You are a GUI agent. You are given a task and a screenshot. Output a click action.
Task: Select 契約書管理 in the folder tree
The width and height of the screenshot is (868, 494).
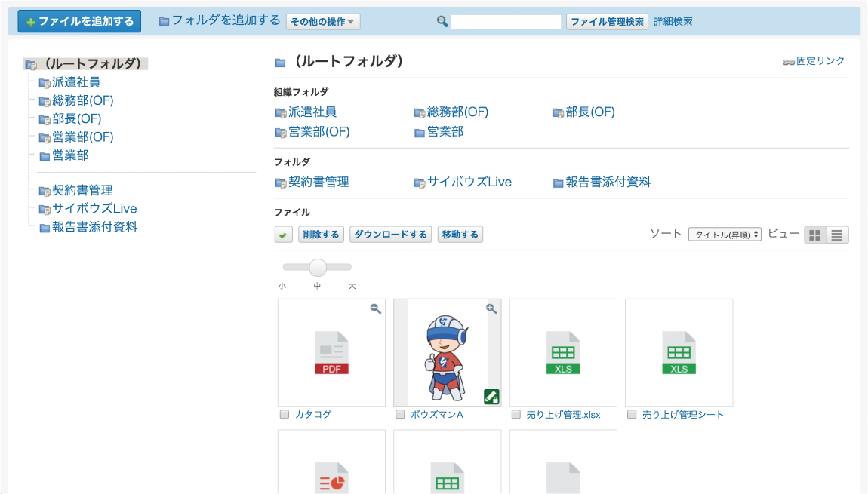pyautogui.click(x=82, y=191)
